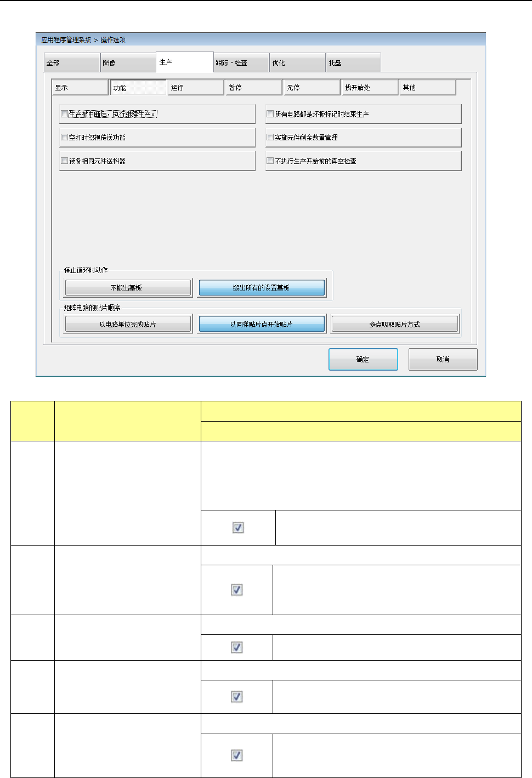Select 搬出所有的设置基板 option button
Viewport: 532px width, 778px height.
pyautogui.click(x=262, y=288)
